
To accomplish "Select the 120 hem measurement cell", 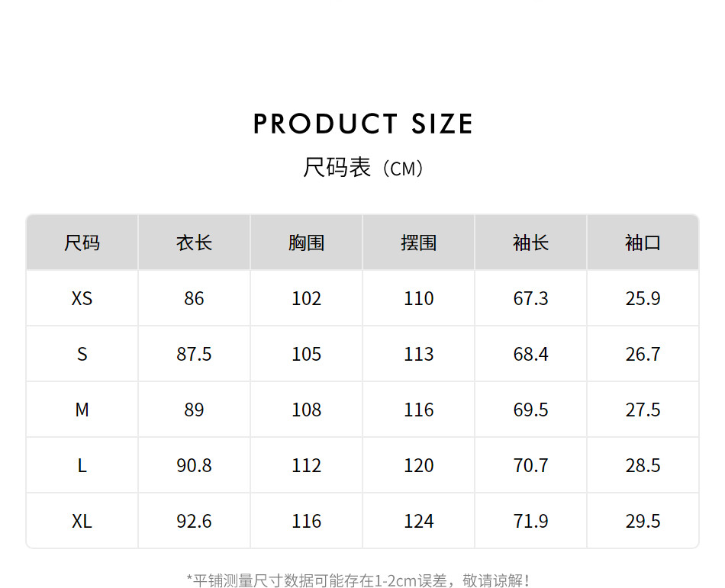I will pyautogui.click(x=419, y=465).
